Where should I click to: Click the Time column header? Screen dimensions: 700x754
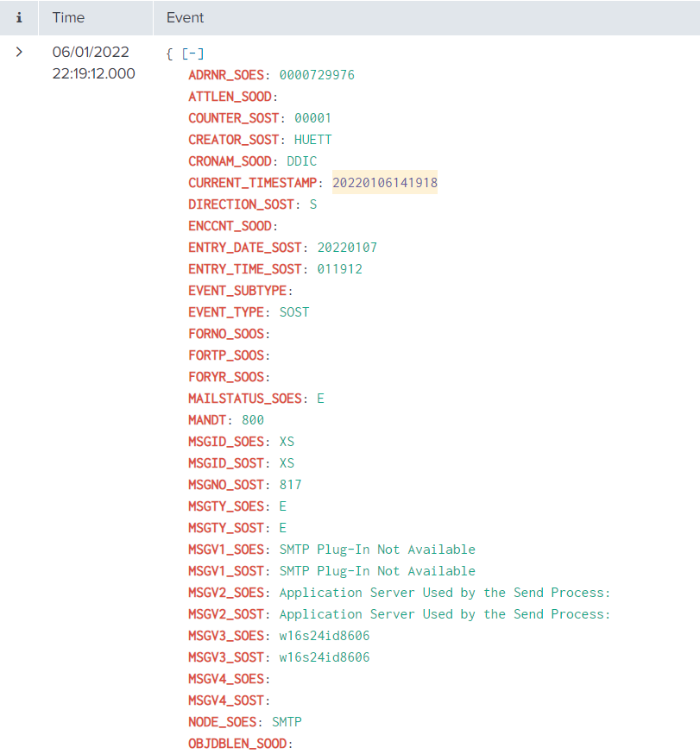68,17
